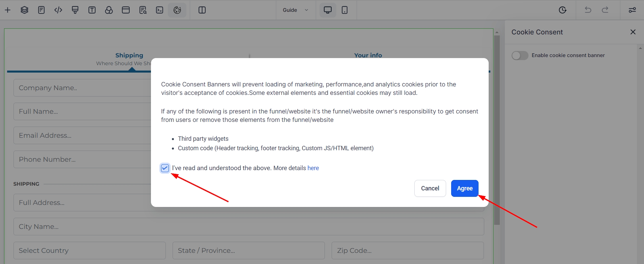644x264 pixels.
Task: Click the plus add element icon
Action: point(7,10)
